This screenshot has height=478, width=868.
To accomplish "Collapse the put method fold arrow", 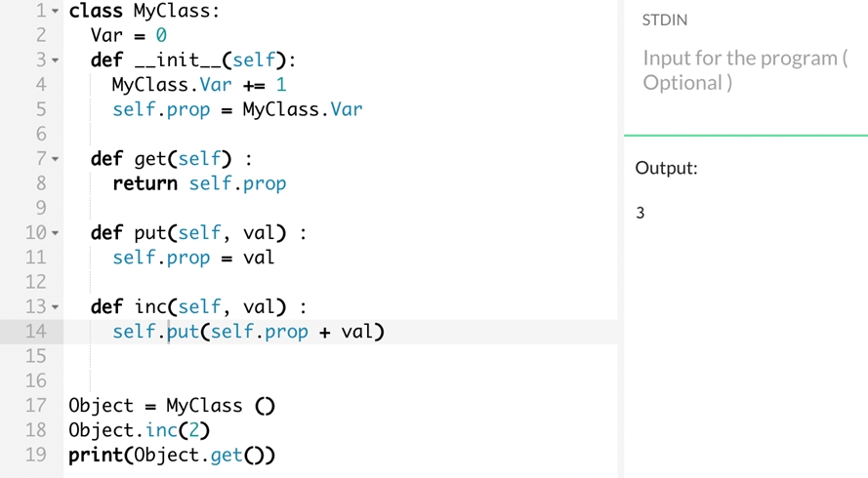I will [55, 233].
